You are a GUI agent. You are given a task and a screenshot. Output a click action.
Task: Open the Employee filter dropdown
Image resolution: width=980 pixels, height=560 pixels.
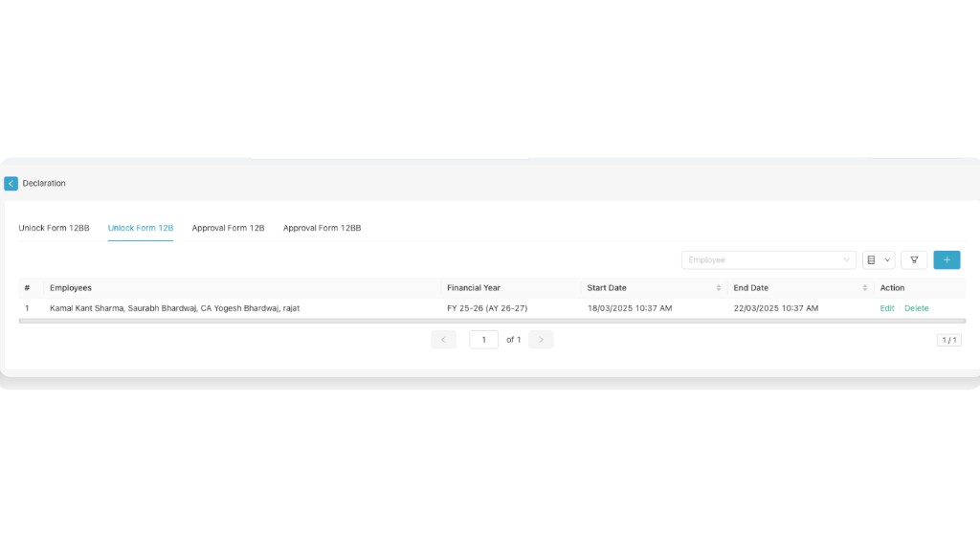(x=766, y=259)
